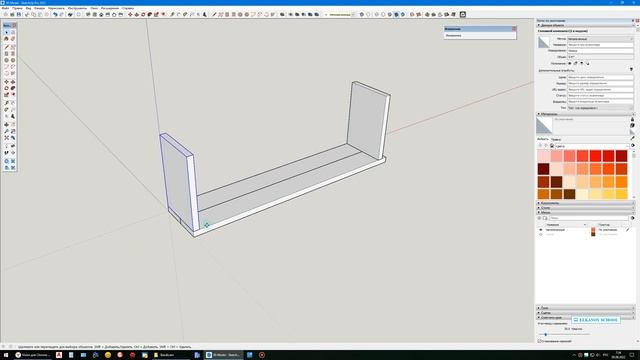Click the Zoom magnifier tool
The image size is (640, 360).
(7, 131)
